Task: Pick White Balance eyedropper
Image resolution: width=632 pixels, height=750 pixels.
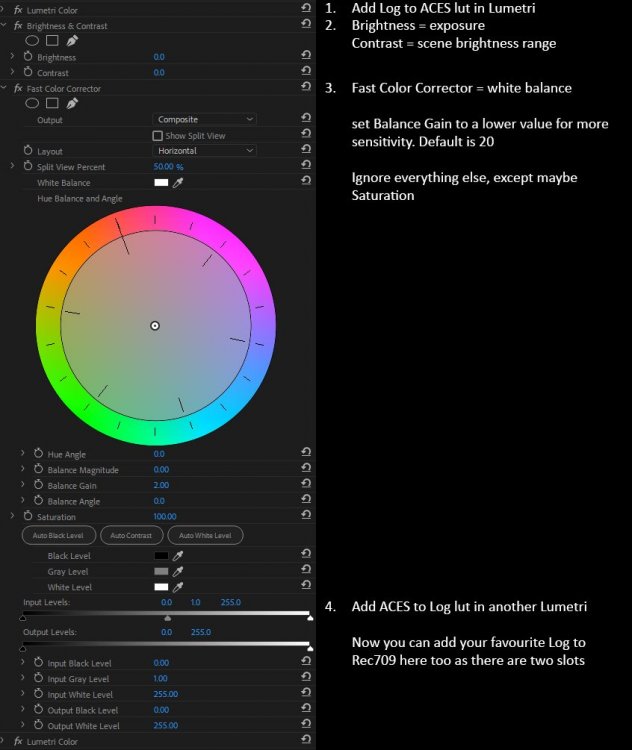Action: tap(178, 183)
